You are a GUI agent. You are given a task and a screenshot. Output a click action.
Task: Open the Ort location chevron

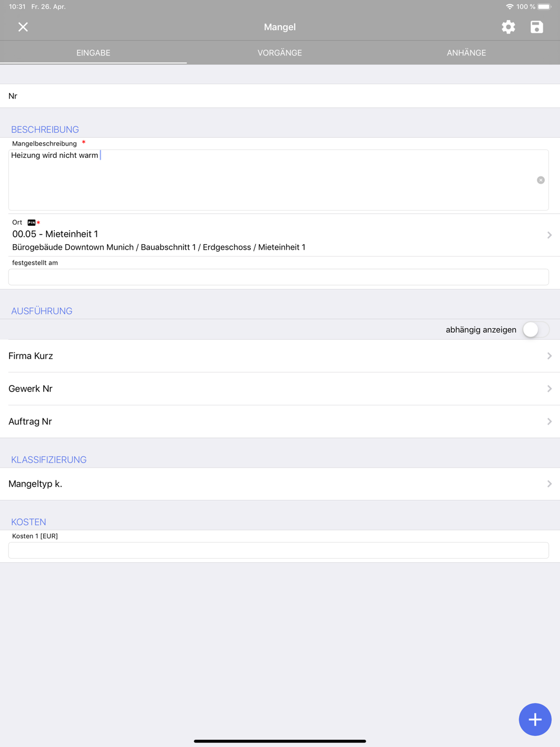click(x=549, y=235)
